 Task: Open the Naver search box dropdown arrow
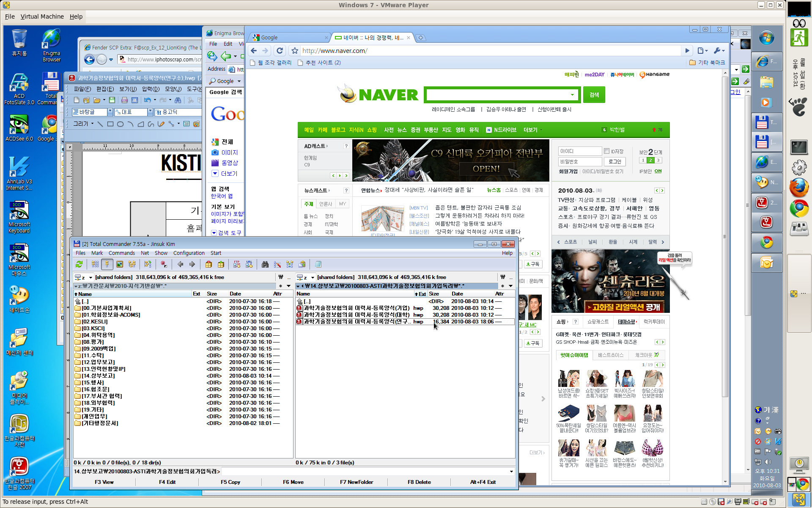coord(573,95)
